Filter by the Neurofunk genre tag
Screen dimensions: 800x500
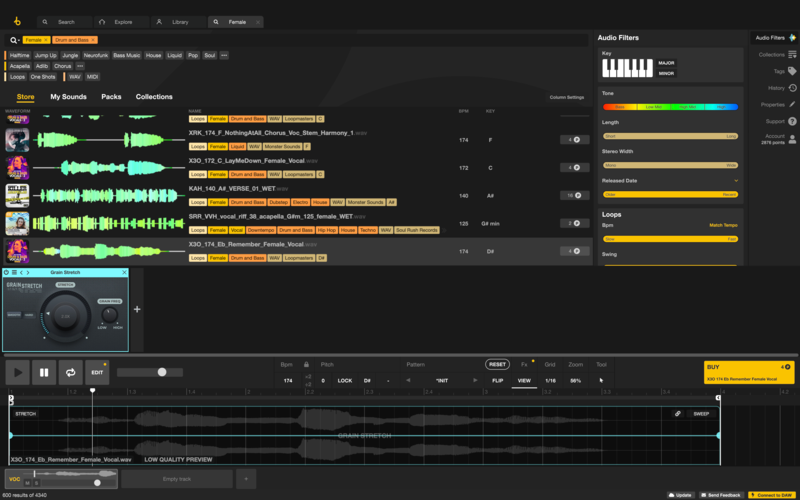96,55
